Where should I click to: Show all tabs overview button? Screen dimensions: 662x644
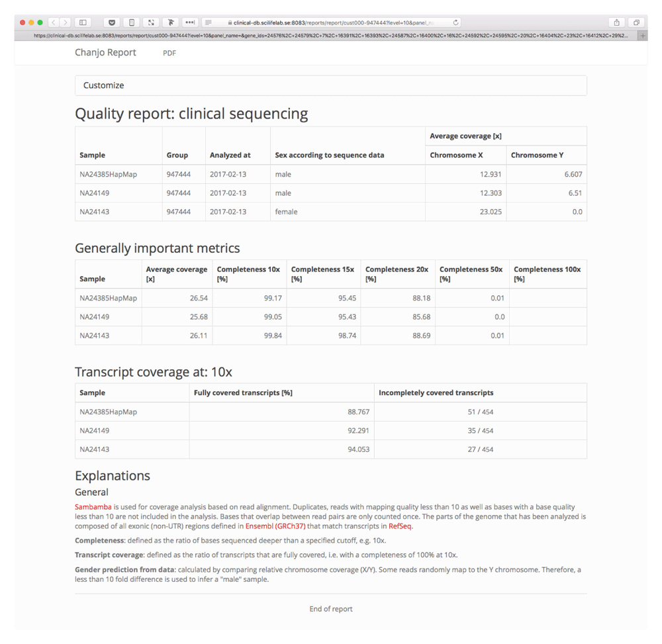[636, 23]
